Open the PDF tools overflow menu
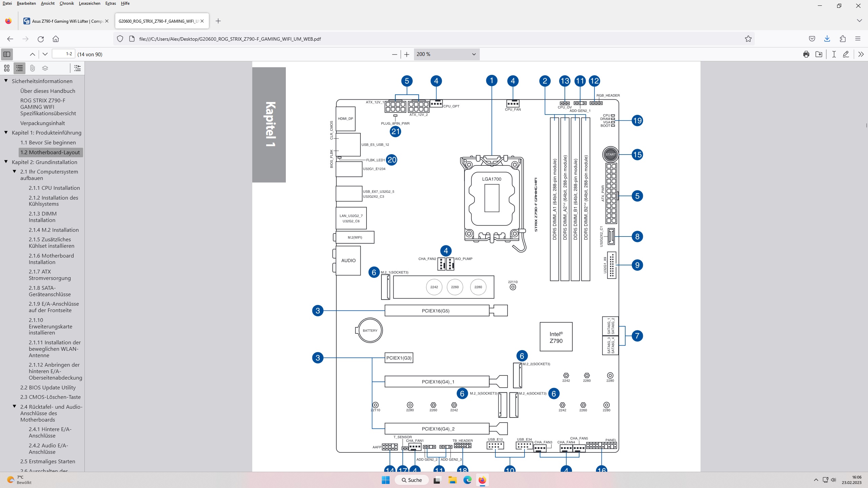 click(861, 54)
